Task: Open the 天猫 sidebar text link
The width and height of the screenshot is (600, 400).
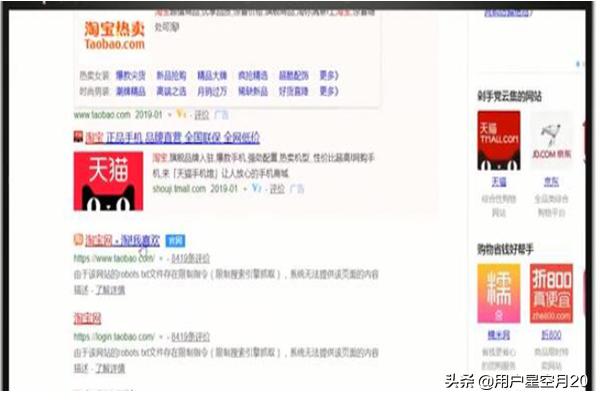Action: [x=499, y=182]
